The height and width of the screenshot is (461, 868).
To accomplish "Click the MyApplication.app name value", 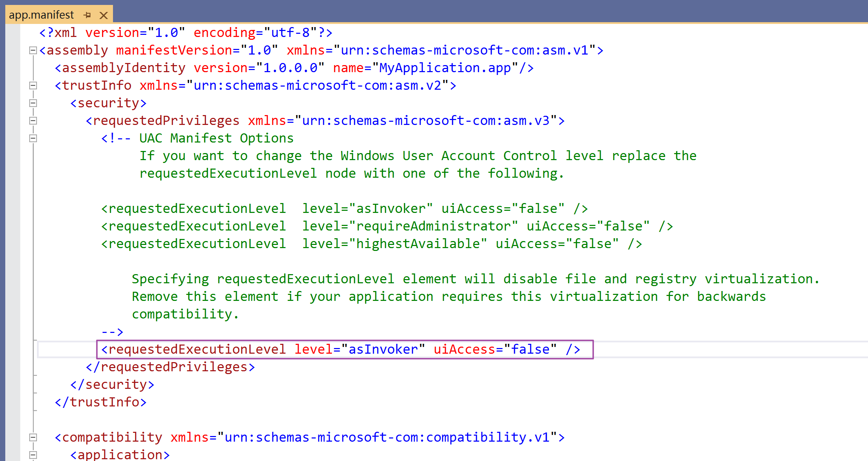I will tap(445, 68).
